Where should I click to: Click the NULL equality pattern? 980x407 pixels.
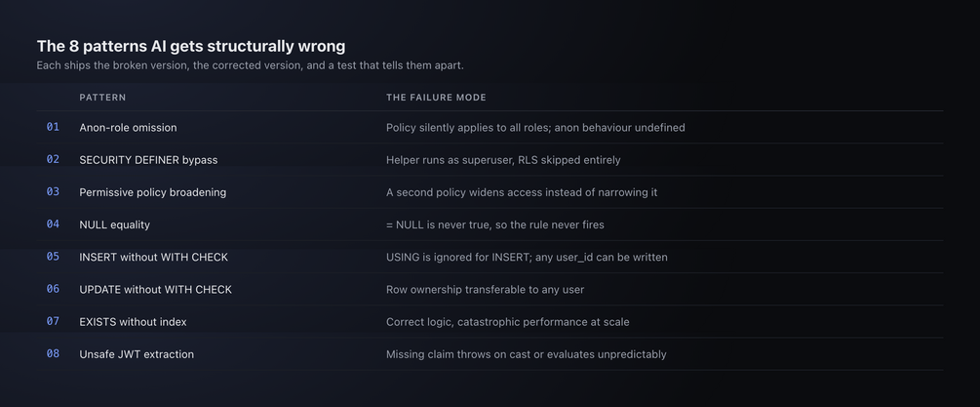click(114, 224)
